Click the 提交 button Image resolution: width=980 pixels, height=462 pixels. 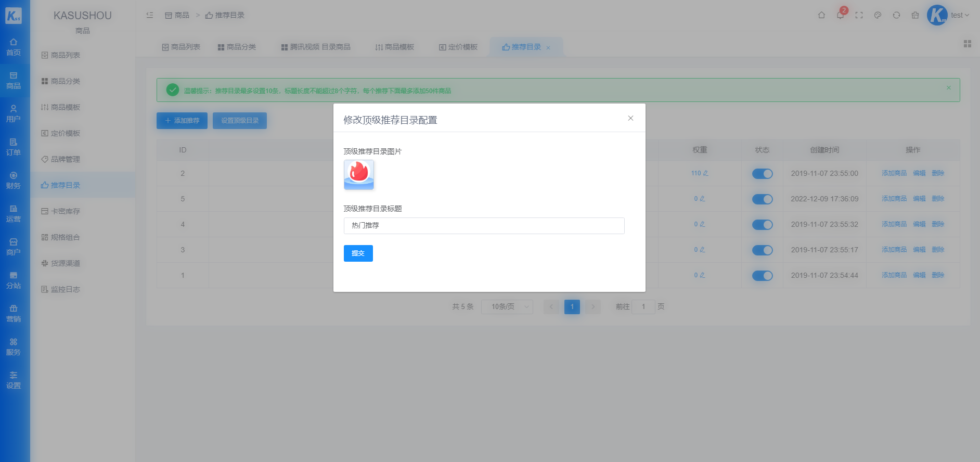pos(358,253)
